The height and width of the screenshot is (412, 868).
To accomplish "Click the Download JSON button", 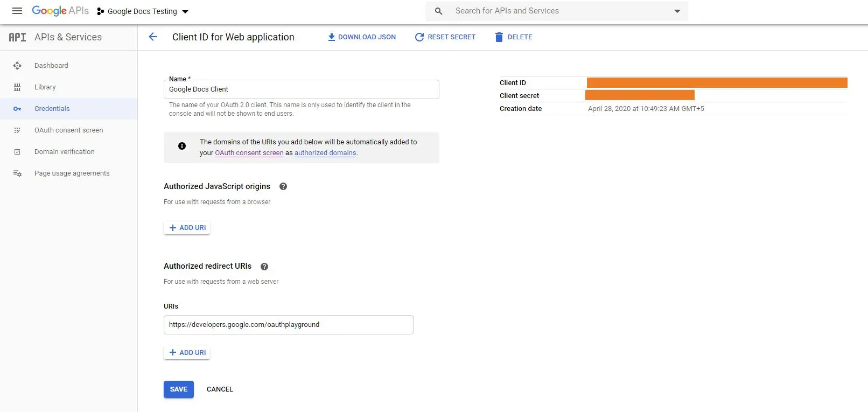I will (362, 37).
